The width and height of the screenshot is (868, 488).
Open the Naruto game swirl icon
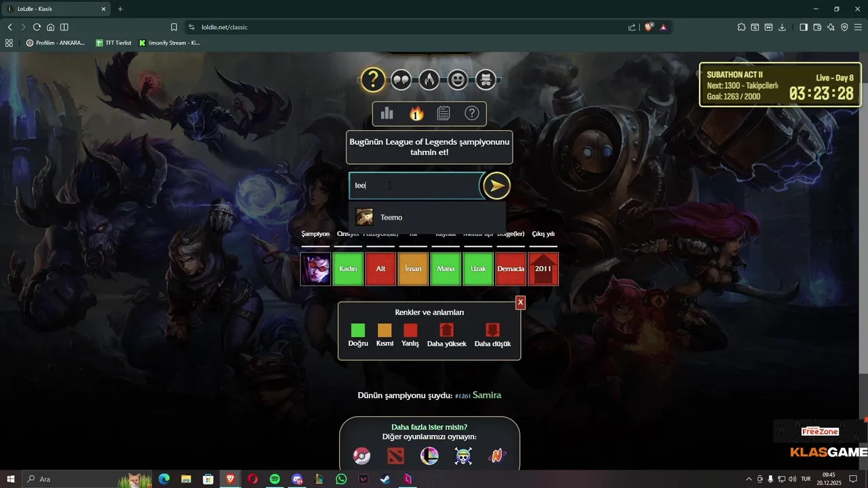(497, 456)
